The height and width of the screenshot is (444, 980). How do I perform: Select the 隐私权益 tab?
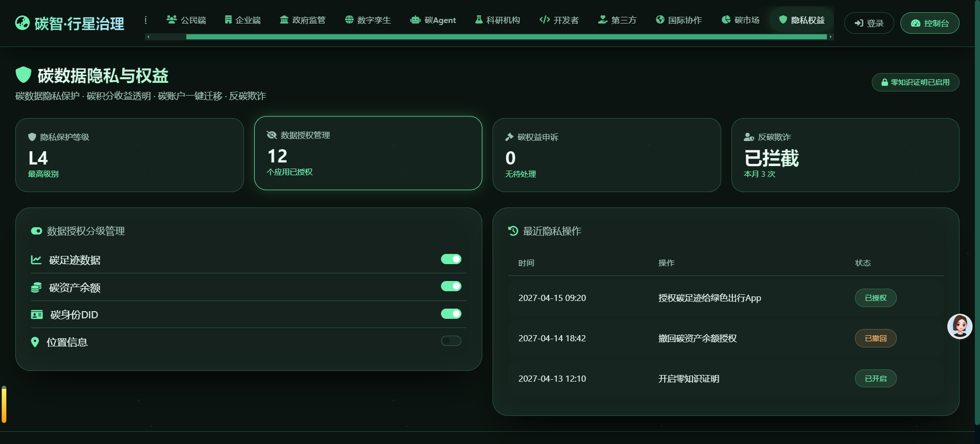[x=802, y=20]
